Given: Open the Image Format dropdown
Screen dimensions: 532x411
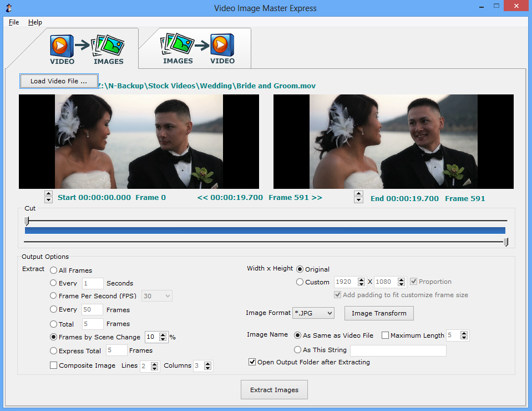Looking at the screenshot, I should pyautogui.click(x=313, y=313).
